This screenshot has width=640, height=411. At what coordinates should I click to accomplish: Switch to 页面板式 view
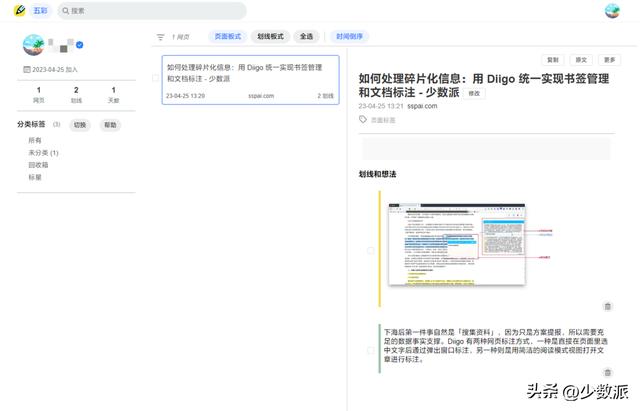[228, 36]
